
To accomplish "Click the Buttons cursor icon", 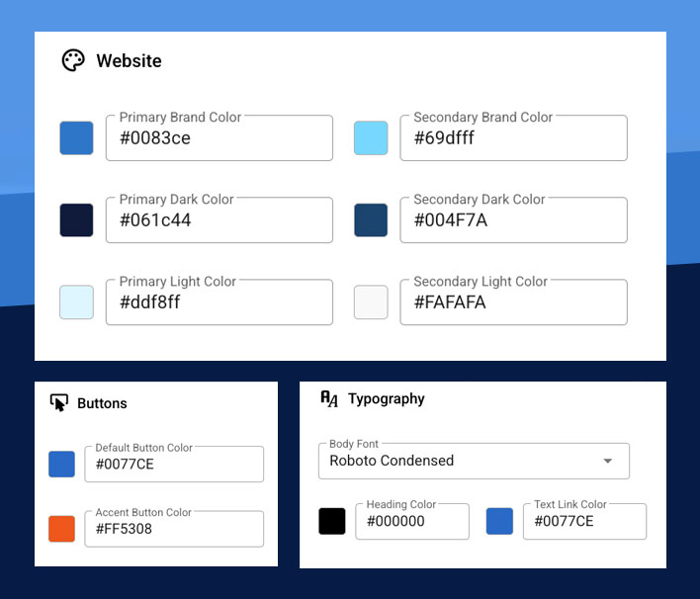I will (x=59, y=402).
